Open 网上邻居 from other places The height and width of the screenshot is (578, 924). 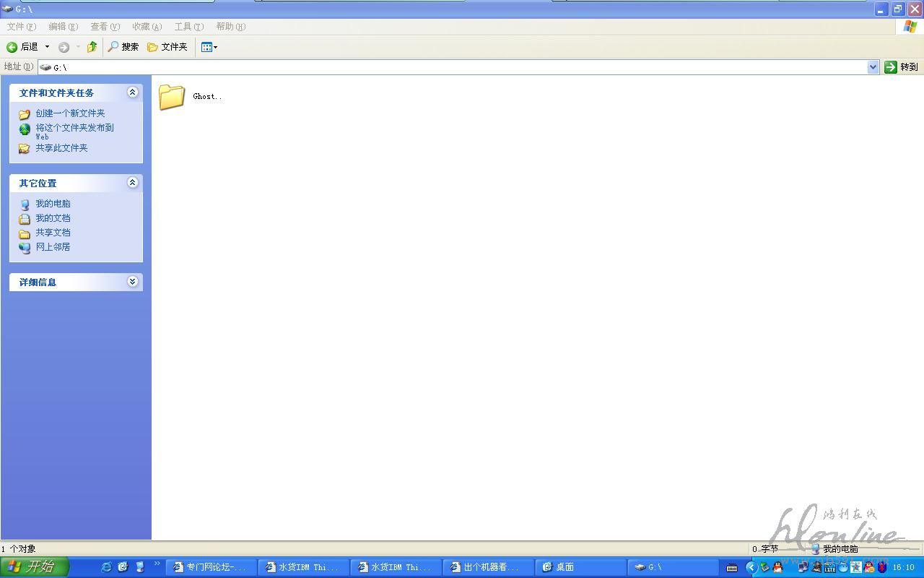(53, 247)
